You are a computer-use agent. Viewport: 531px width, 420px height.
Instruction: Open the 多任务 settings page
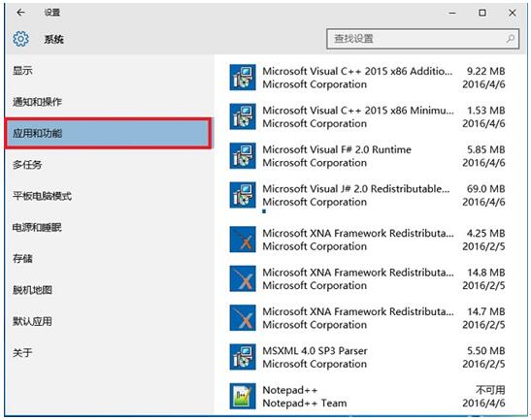click(x=27, y=165)
